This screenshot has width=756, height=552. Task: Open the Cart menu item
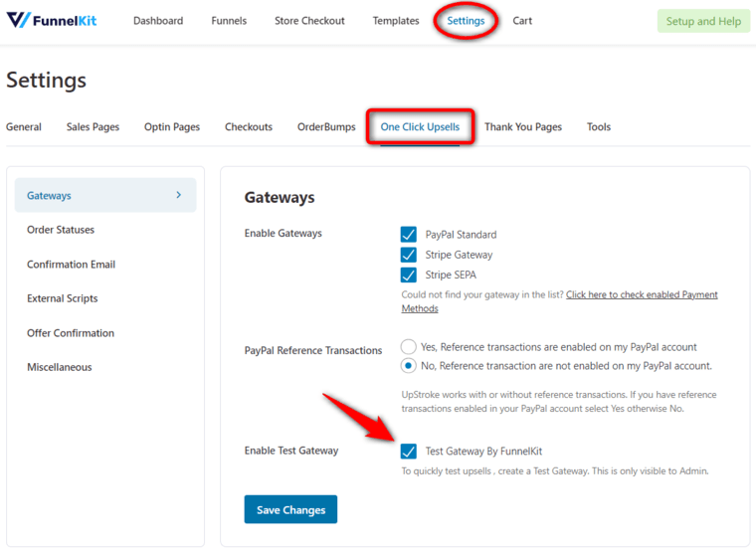[522, 21]
